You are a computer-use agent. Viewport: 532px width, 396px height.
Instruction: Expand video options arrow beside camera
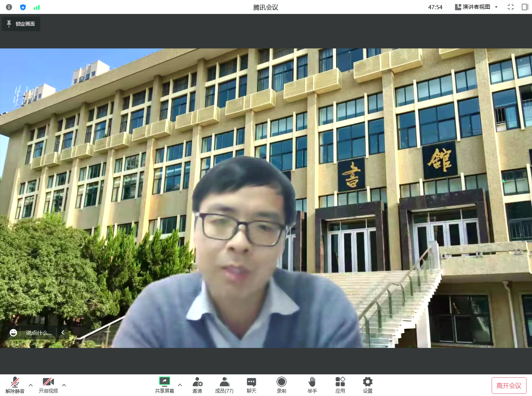click(64, 385)
